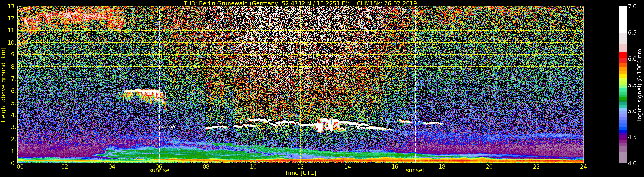The width and height of the screenshot is (644, 177).
Task: Click the 20 tick on the time axis
Action: (x=489, y=167)
